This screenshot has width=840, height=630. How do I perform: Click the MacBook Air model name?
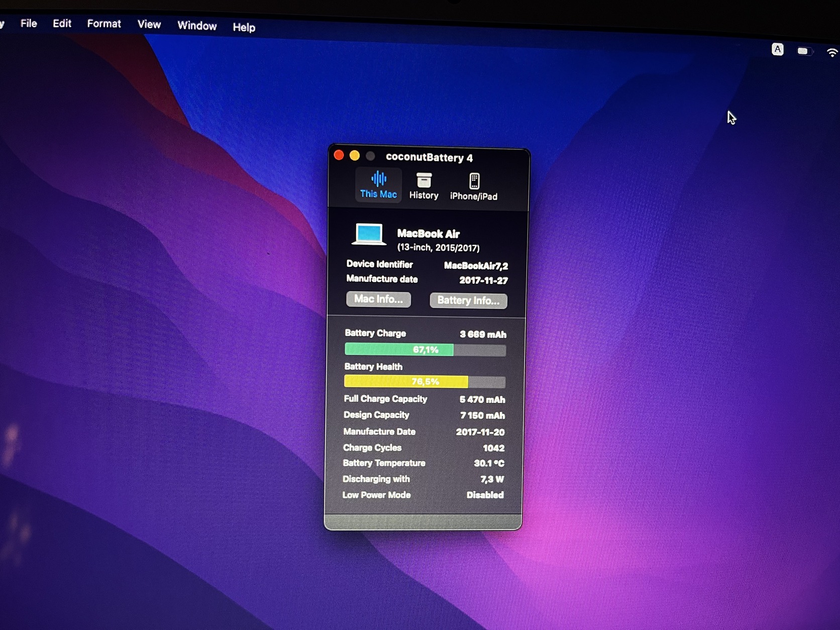point(429,234)
